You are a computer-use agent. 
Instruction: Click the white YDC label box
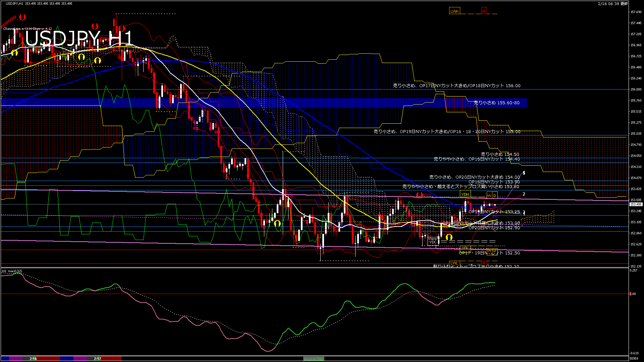tap(433, 242)
